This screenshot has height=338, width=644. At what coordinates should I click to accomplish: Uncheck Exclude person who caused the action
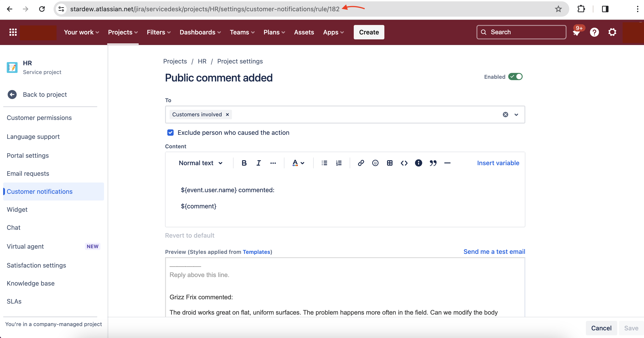click(x=170, y=133)
